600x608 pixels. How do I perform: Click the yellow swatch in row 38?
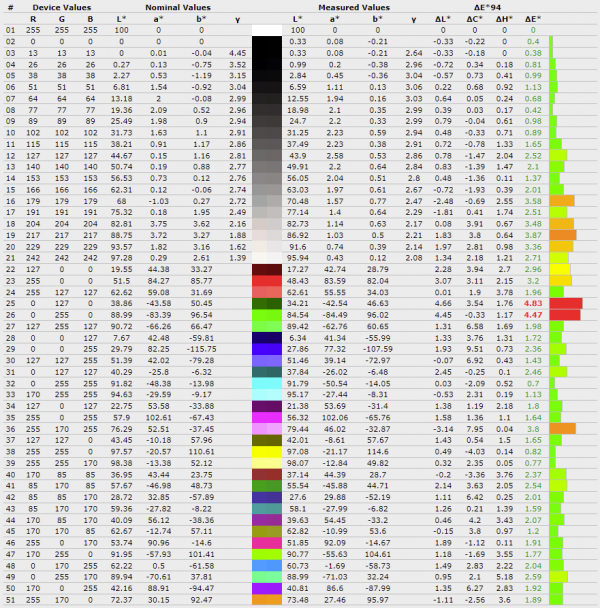[267, 452]
